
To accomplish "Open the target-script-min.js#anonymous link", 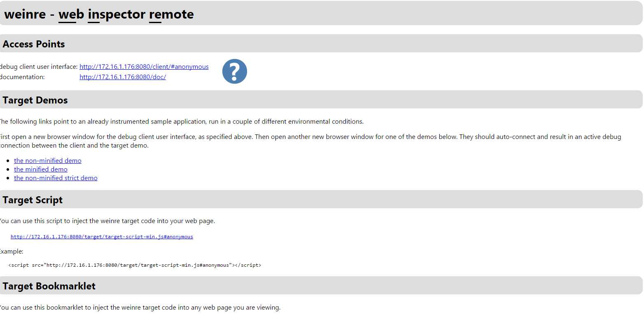I will coord(102,237).
